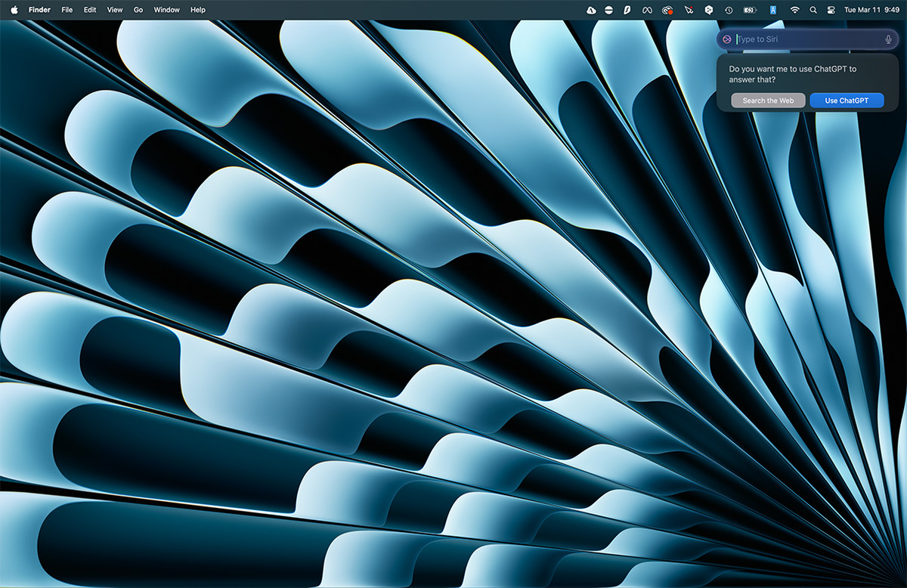This screenshot has width=907, height=588.
Task: Open the Go menu
Action: pos(138,10)
